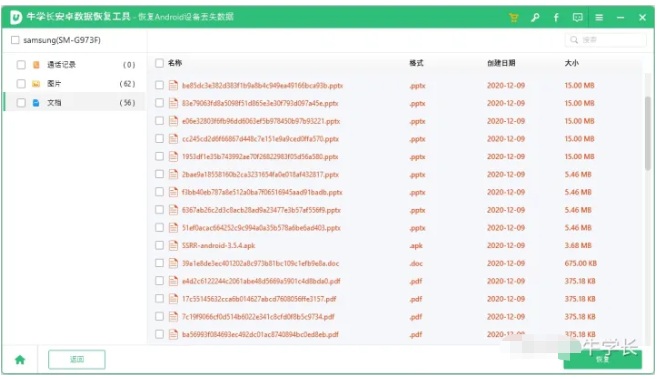Open the hamburger menu icon
Image resolution: width=663 pixels, height=379 pixels.
(599, 17)
